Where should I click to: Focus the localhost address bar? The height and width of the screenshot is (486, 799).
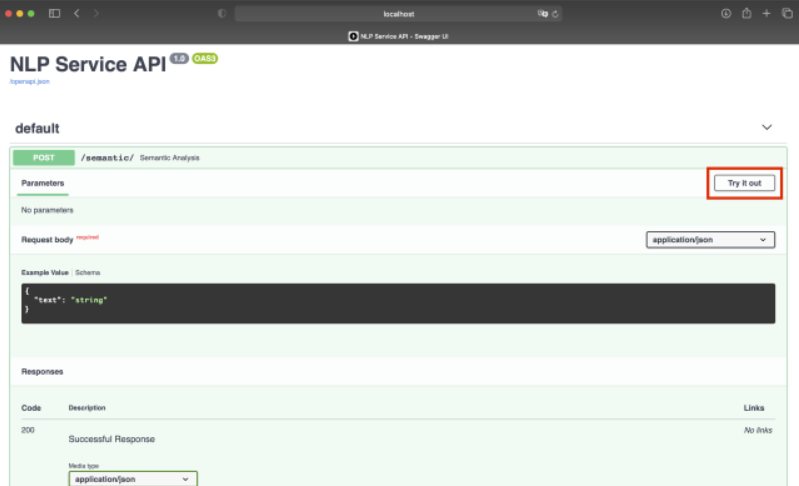tap(398, 14)
